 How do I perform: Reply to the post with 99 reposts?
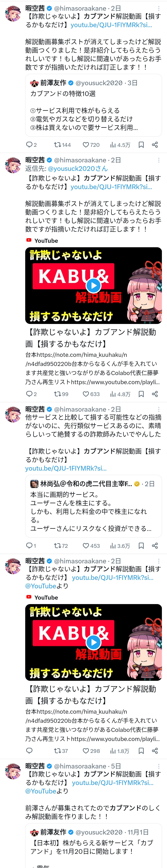click(29, 394)
